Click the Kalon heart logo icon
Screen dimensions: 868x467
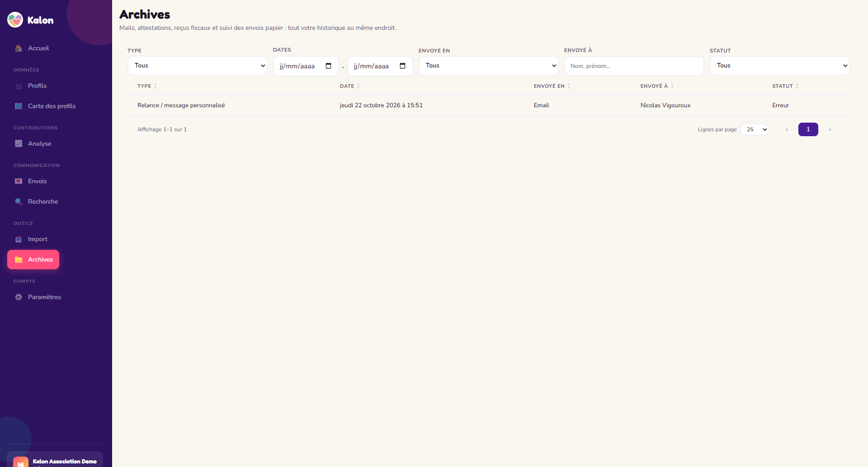click(x=15, y=20)
